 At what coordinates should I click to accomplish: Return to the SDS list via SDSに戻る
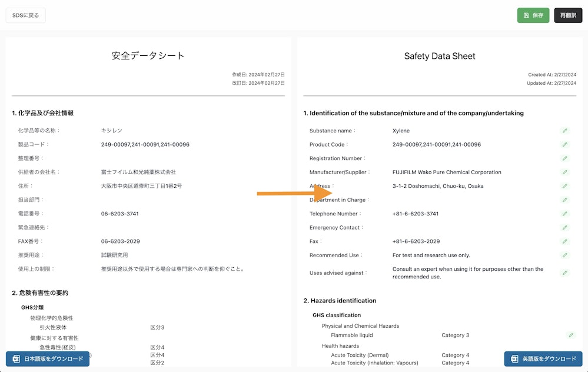coord(25,15)
